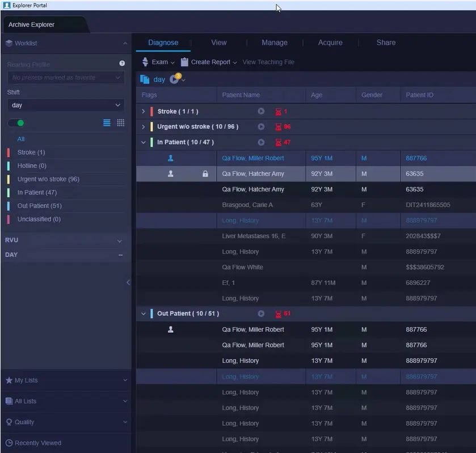Start the Stroke group play button
This screenshot has height=453, width=476.
[x=261, y=111]
